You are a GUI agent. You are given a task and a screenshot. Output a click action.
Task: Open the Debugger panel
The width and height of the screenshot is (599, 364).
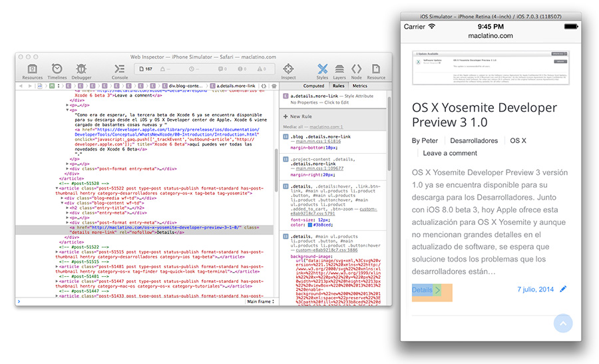81,71
